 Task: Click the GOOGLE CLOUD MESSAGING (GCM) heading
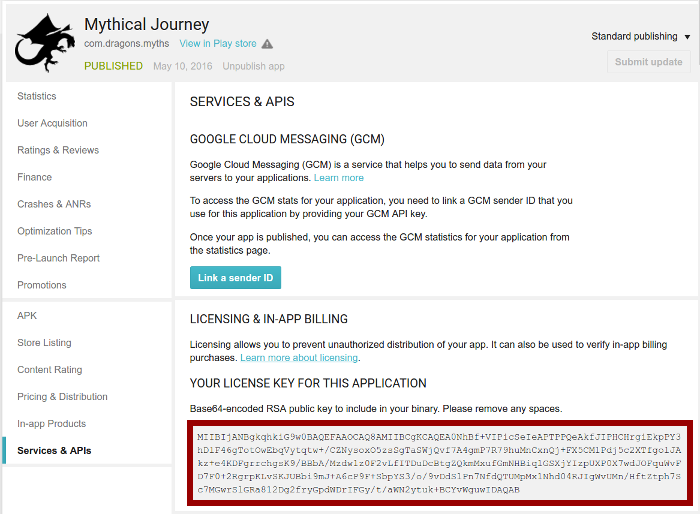point(287,139)
